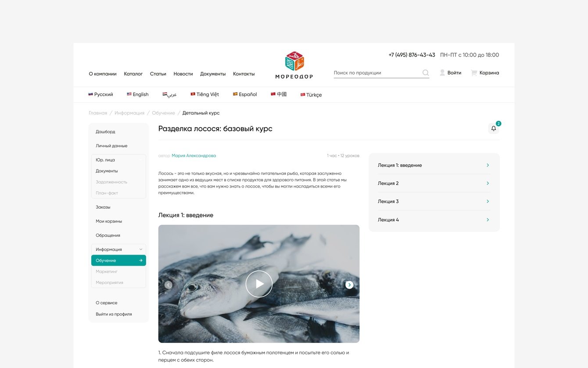Open Лекция 2 with its chevron
This screenshot has width=588, height=368.
(488, 184)
